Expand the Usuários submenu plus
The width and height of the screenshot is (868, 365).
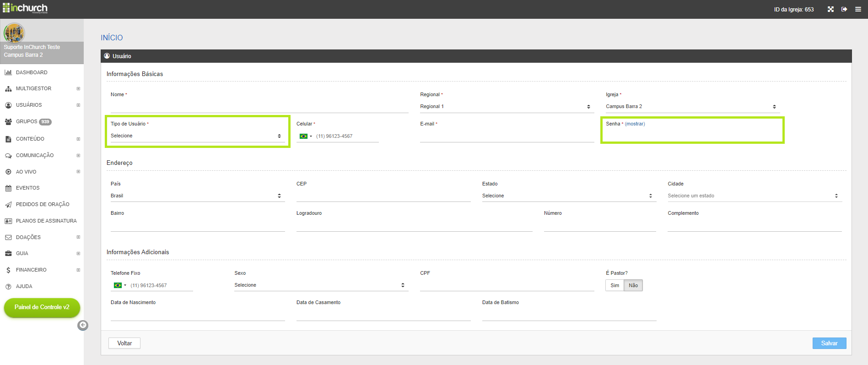coord(78,105)
